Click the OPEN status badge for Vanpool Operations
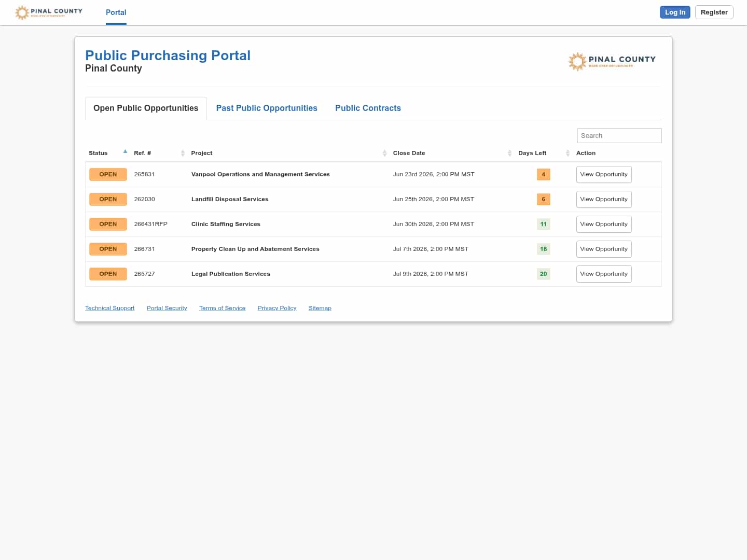 click(x=108, y=174)
